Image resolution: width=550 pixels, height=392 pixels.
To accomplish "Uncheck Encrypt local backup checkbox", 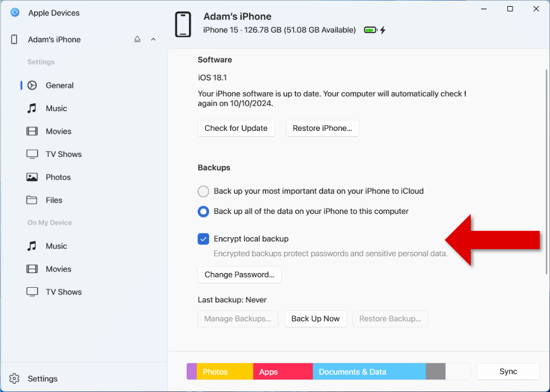I will click(x=204, y=239).
